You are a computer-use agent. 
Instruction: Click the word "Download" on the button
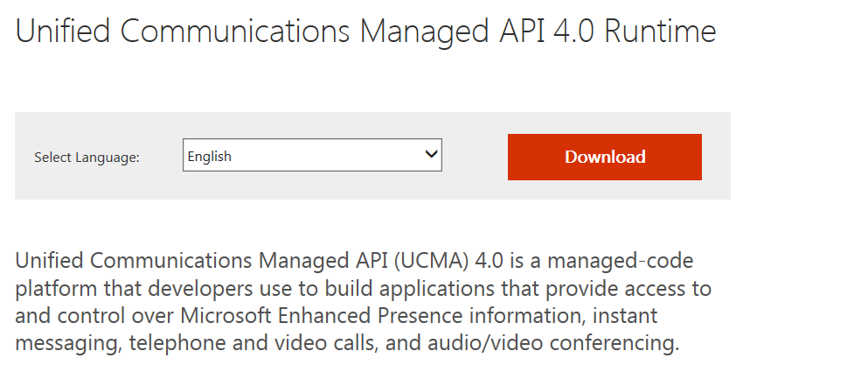pos(605,157)
